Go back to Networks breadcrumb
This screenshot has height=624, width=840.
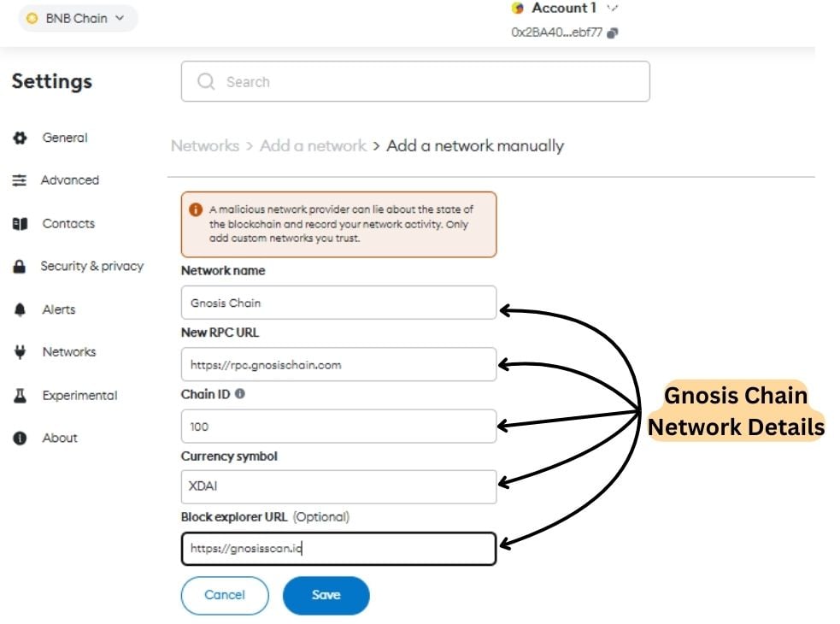pos(205,146)
